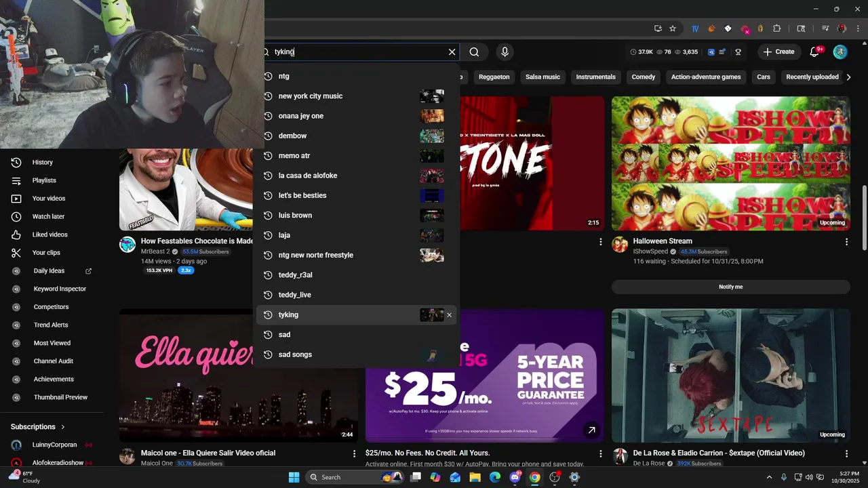The image size is (868, 488).
Task: Open options menu for $25/mo. ad
Action: [x=600, y=453]
